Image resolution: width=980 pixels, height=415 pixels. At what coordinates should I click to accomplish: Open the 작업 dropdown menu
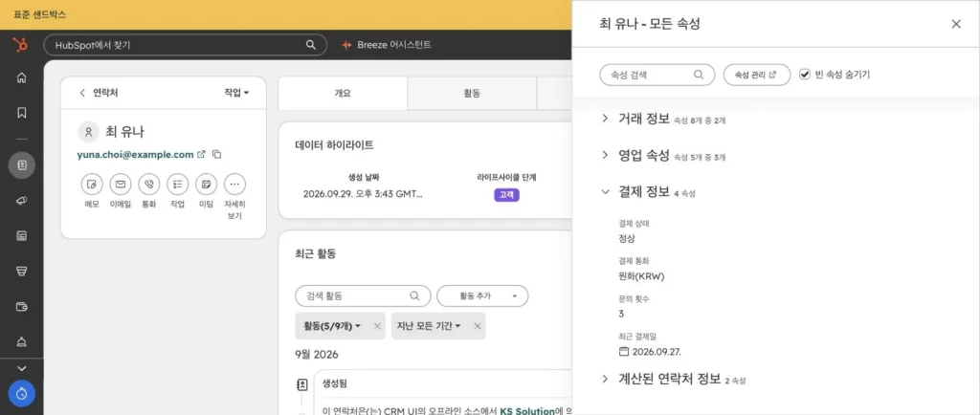click(236, 93)
